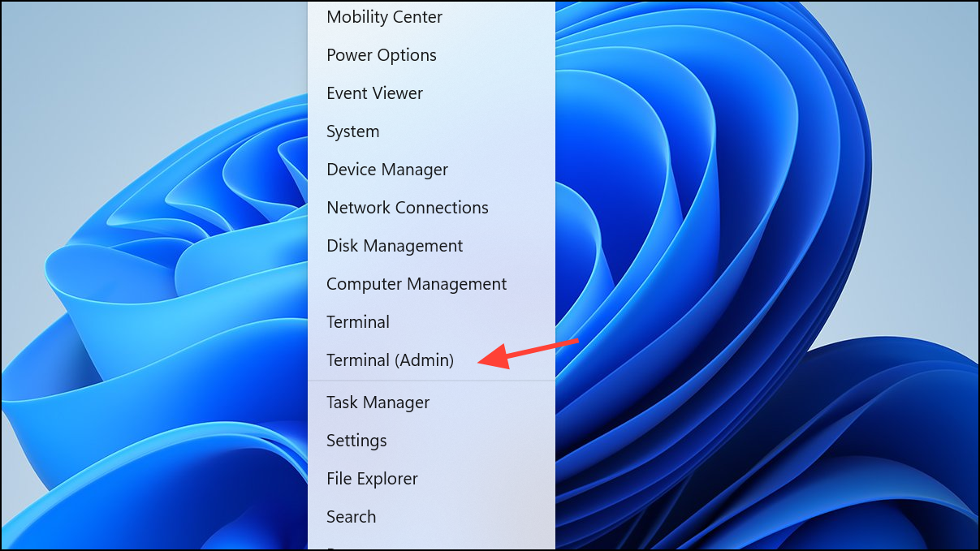Click Terminal (Admin) in the menu
This screenshot has width=980, height=551.
coord(431,360)
